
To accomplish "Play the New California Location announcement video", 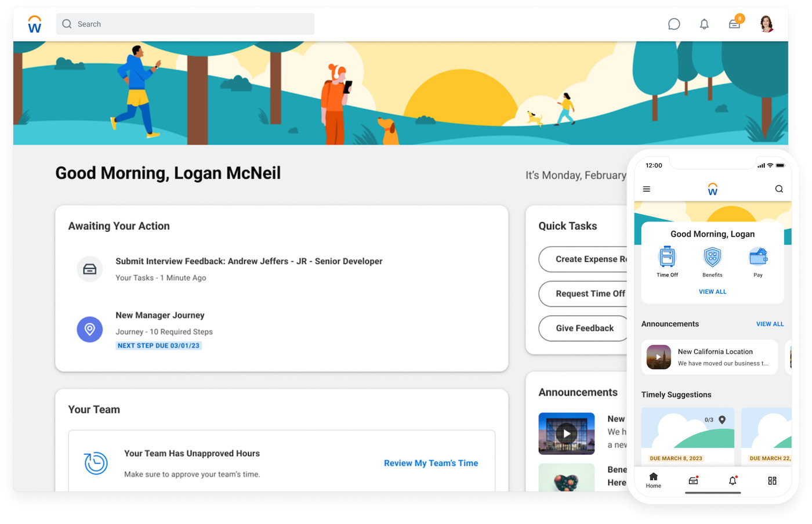I will (658, 357).
